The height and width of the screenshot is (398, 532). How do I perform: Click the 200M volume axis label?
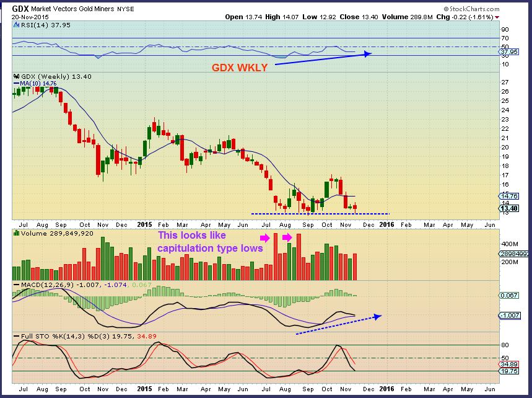click(510, 262)
